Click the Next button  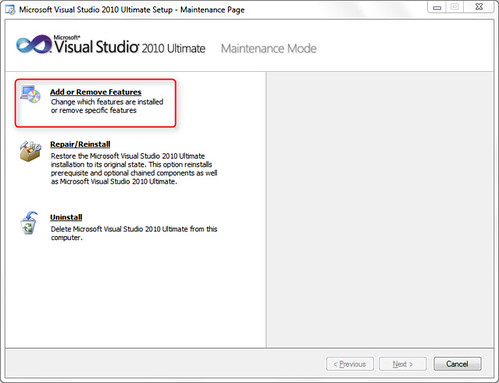403,364
